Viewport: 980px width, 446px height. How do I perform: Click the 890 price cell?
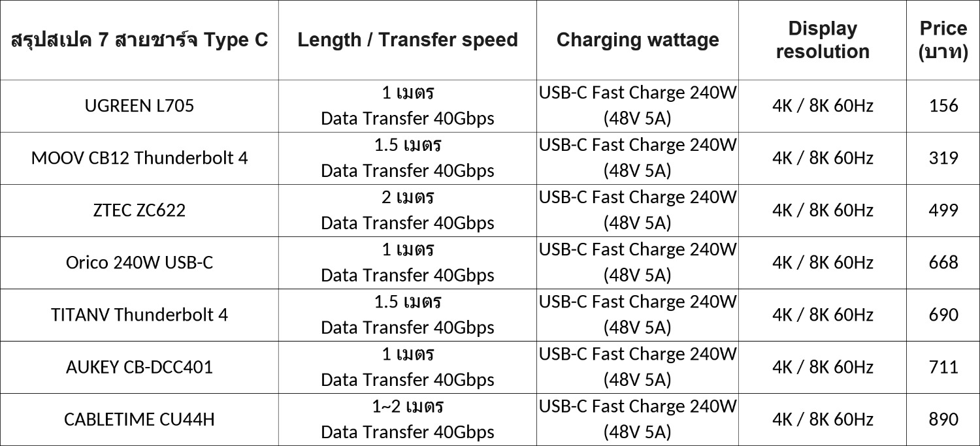point(943,419)
